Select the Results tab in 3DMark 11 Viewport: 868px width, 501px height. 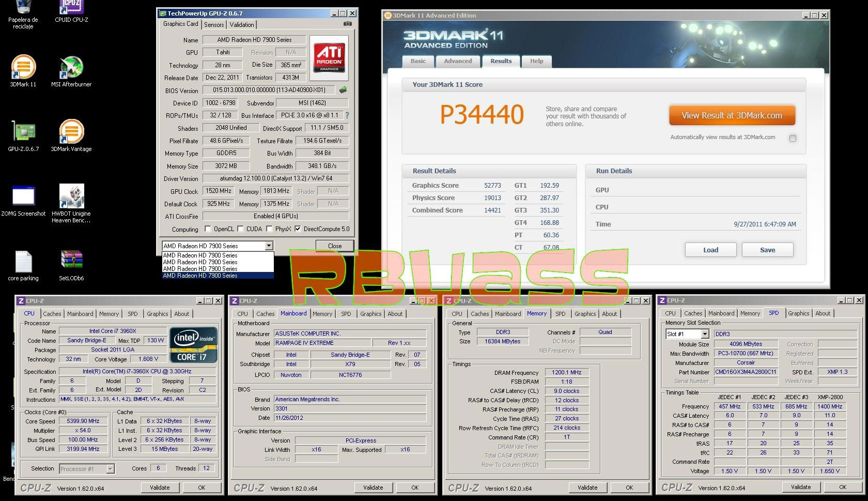[501, 60]
